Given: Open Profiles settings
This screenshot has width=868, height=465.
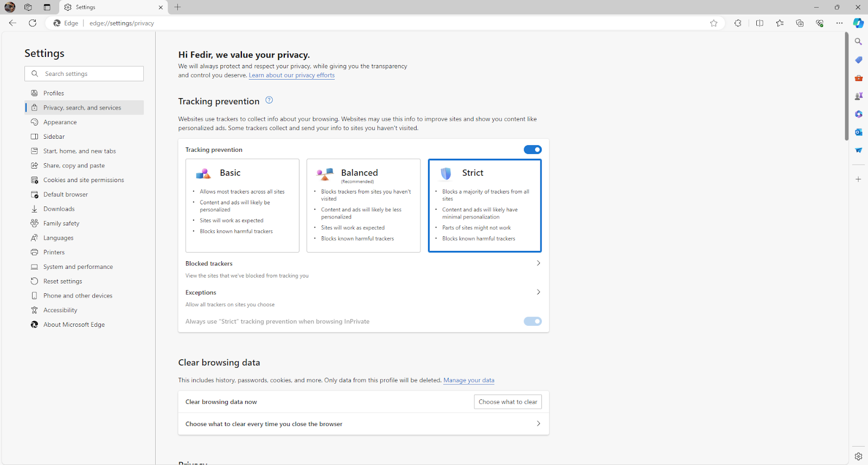Looking at the screenshot, I should pyautogui.click(x=84, y=93).
